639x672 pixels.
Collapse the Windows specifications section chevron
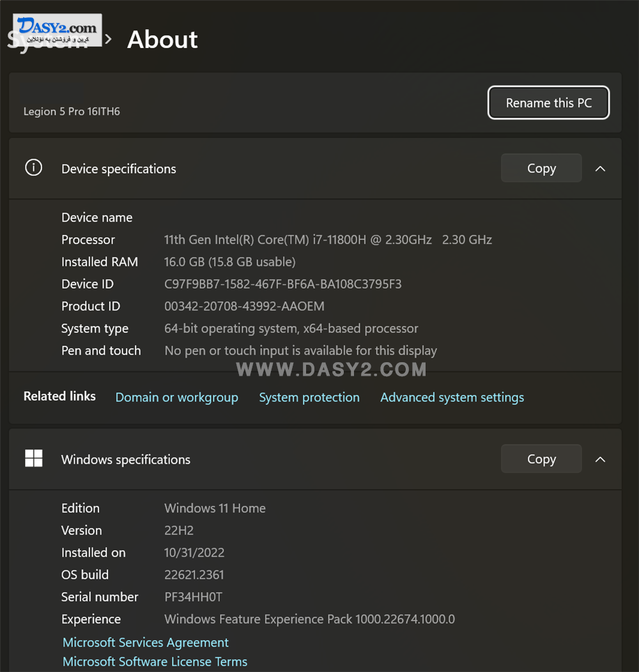600,459
